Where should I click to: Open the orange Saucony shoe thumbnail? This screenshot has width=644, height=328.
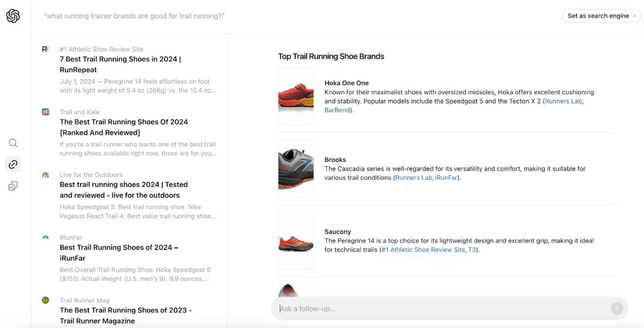tap(296, 240)
